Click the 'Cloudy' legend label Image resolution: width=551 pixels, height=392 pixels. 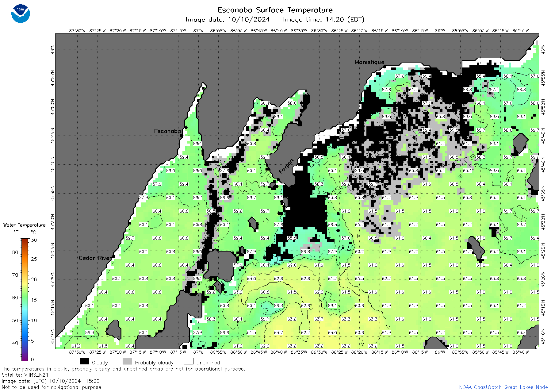coord(100,363)
